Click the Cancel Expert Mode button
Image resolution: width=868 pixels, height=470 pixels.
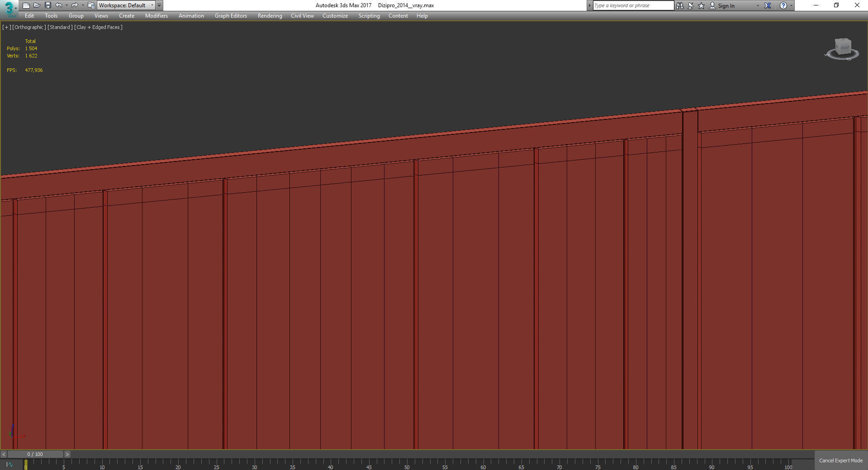841,461
